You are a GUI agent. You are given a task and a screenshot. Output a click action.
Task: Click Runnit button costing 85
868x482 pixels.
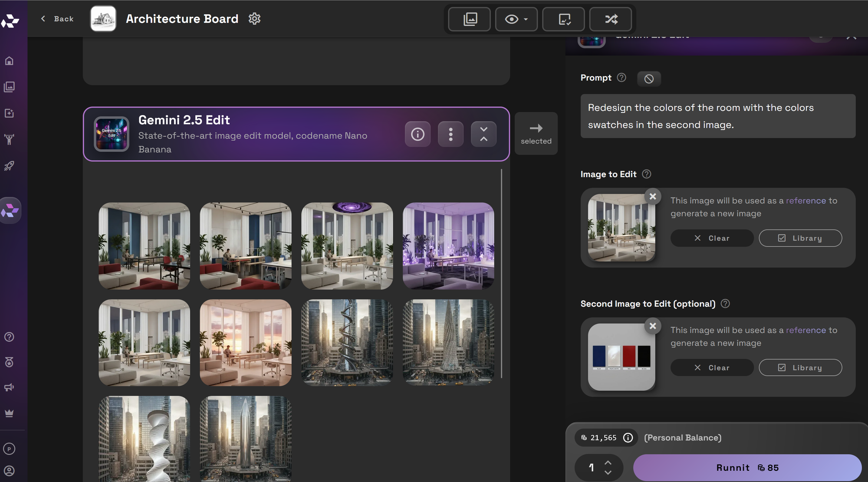click(x=747, y=468)
